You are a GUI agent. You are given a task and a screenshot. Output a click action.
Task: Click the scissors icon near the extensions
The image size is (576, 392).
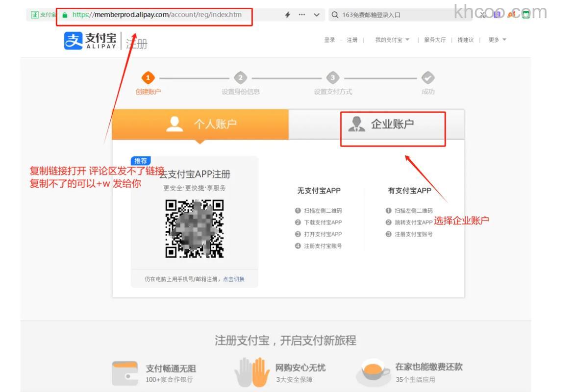click(483, 15)
